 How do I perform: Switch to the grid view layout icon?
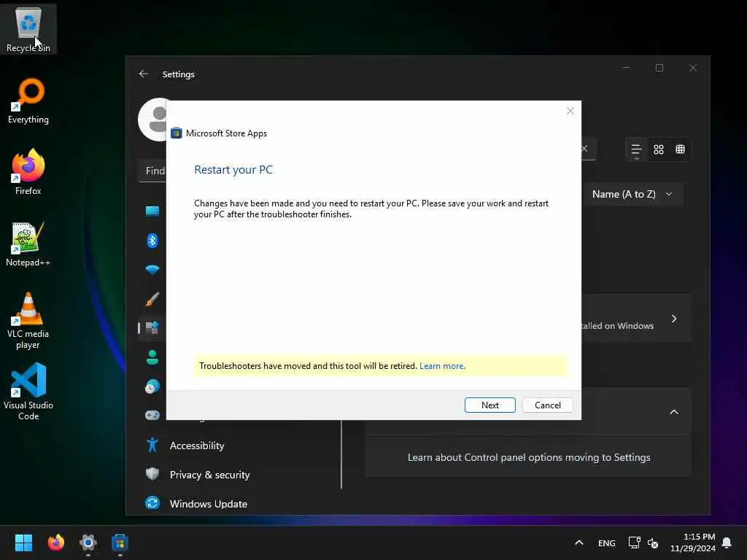click(659, 149)
